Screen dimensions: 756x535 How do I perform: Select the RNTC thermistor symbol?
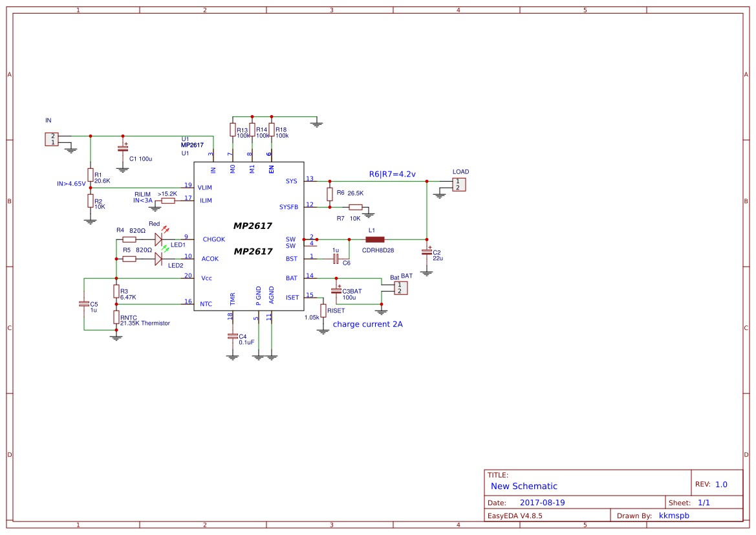click(116, 317)
